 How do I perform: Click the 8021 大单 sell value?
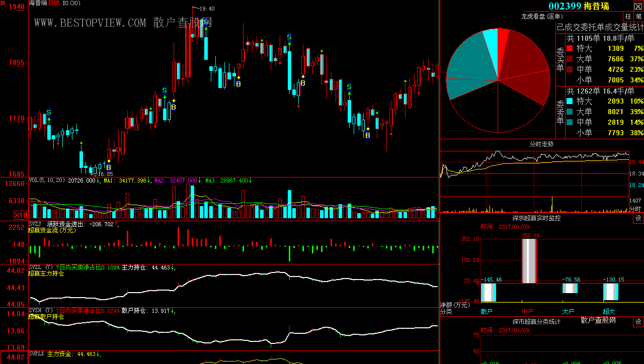point(616,112)
